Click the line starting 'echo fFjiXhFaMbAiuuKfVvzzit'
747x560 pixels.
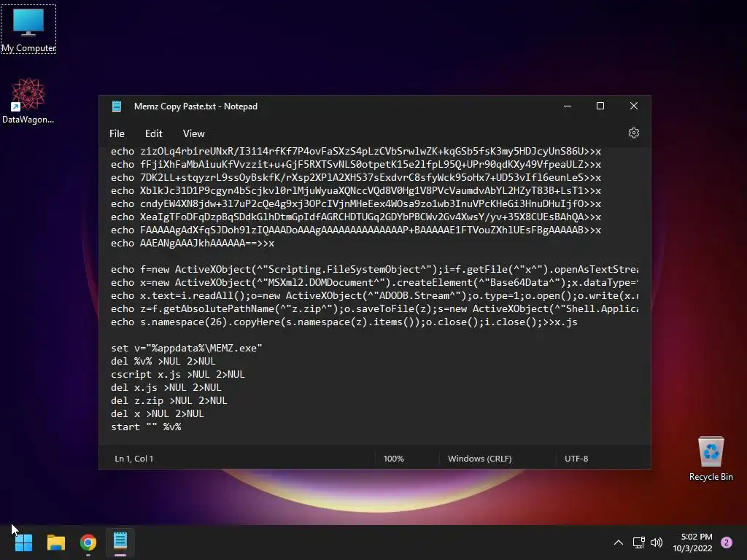pyautogui.click(x=356, y=164)
